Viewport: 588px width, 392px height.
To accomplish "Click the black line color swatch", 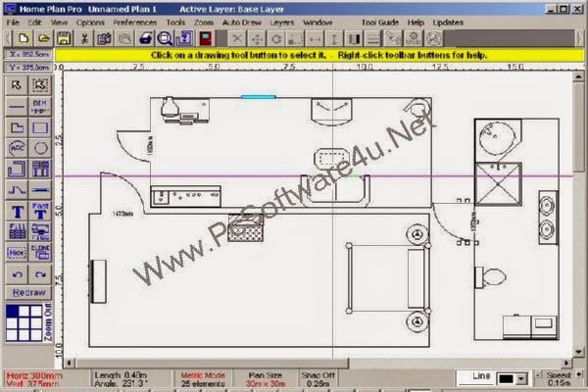I will tap(507, 379).
